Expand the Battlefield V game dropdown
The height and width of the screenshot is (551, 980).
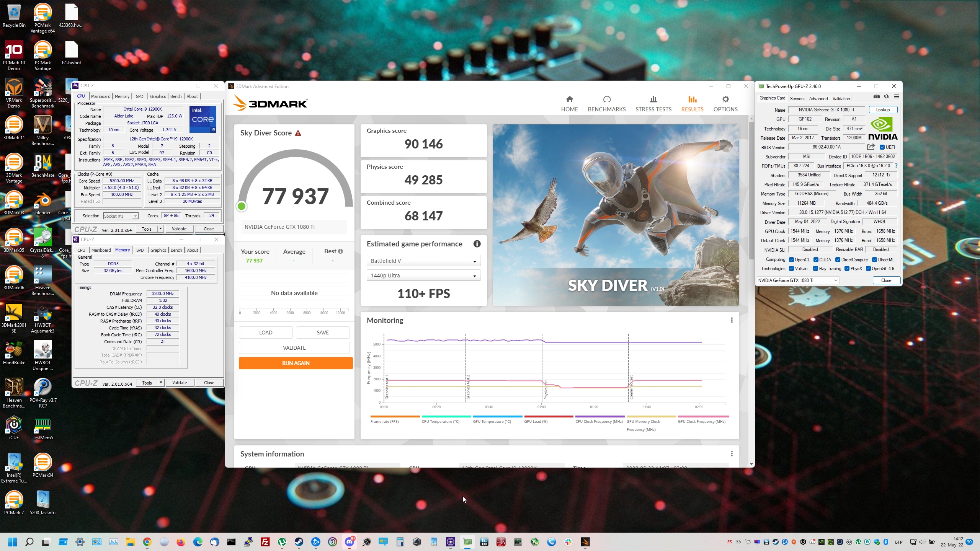423,261
